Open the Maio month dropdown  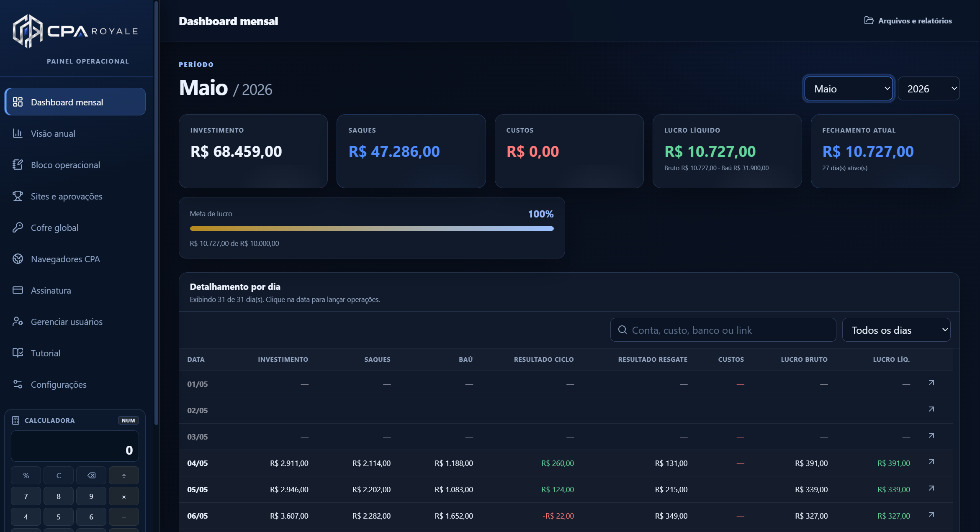tap(849, 89)
